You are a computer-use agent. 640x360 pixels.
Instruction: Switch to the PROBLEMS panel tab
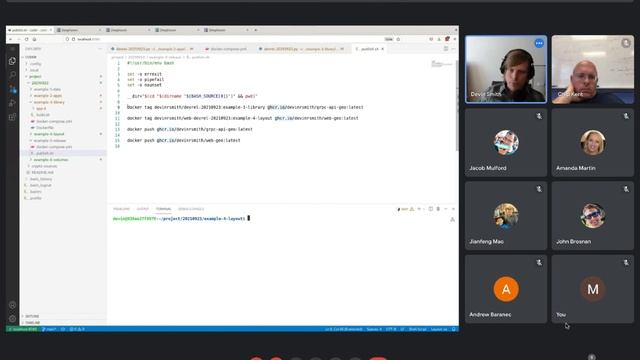(121, 209)
